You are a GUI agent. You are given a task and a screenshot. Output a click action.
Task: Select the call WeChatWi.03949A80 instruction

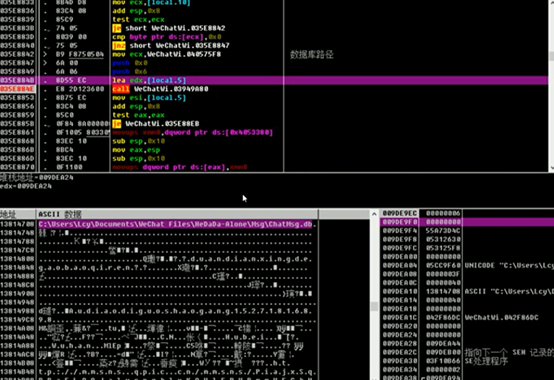(x=160, y=89)
